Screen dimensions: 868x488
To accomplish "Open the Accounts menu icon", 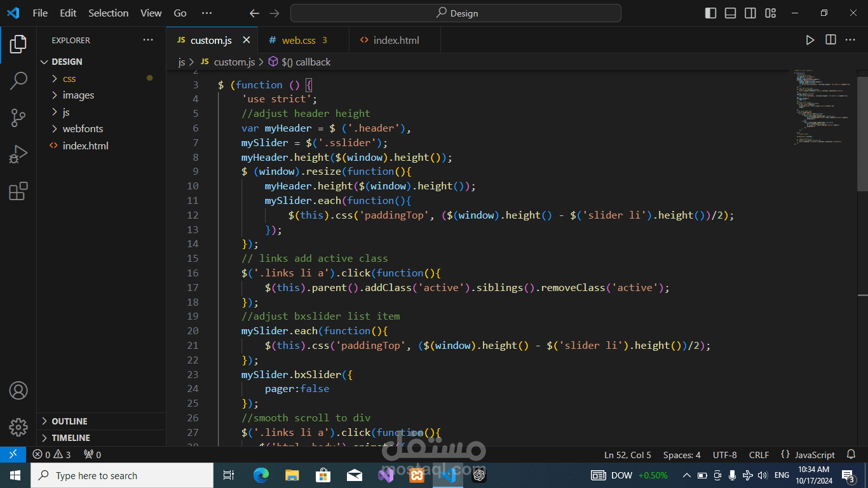I will [18, 390].
